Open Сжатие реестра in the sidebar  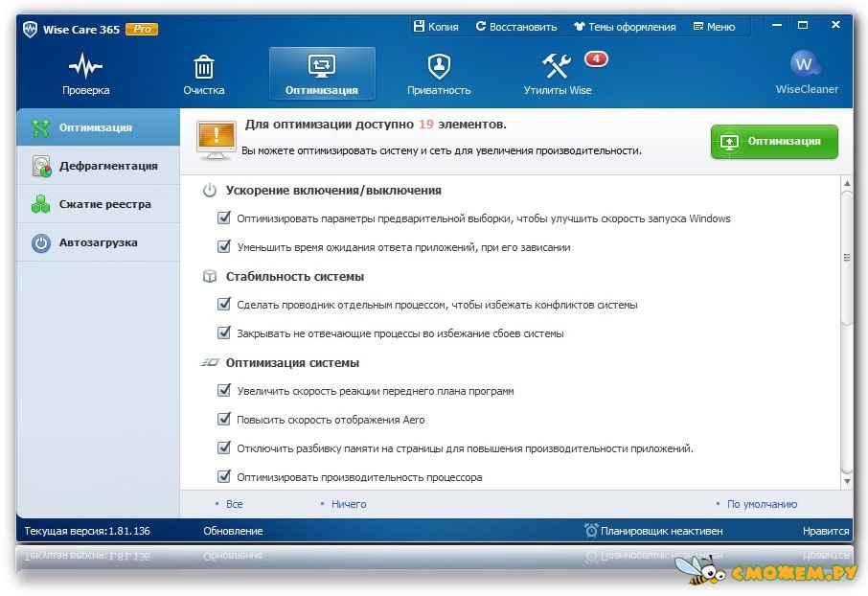coord(99,204)
